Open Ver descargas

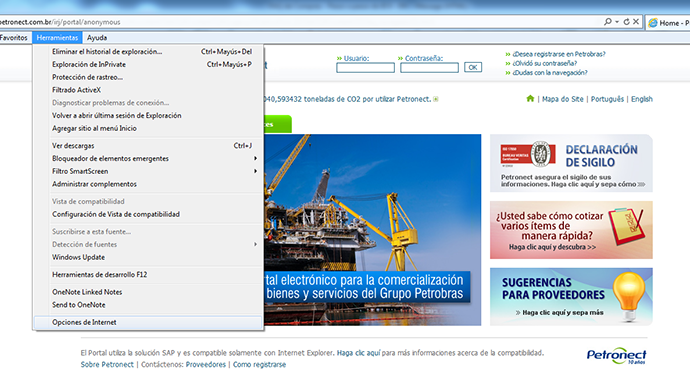148,146
